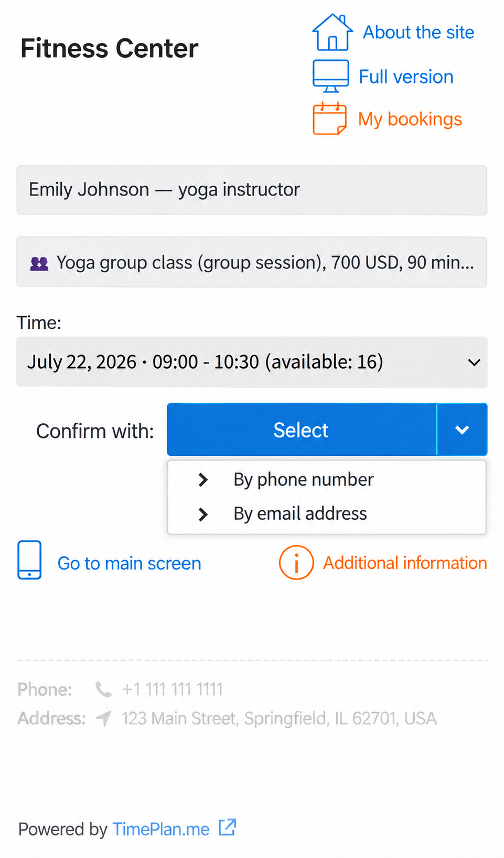The height and width of the screenshot is (858, 504).
Task: Click the Emily Johnson yoga instructor field
Action: click(252, 190)
